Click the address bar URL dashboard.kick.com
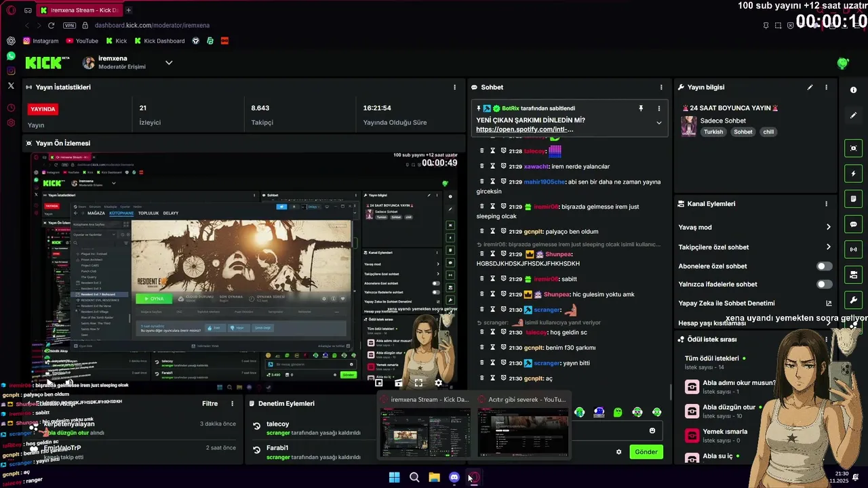 (152, 26)
